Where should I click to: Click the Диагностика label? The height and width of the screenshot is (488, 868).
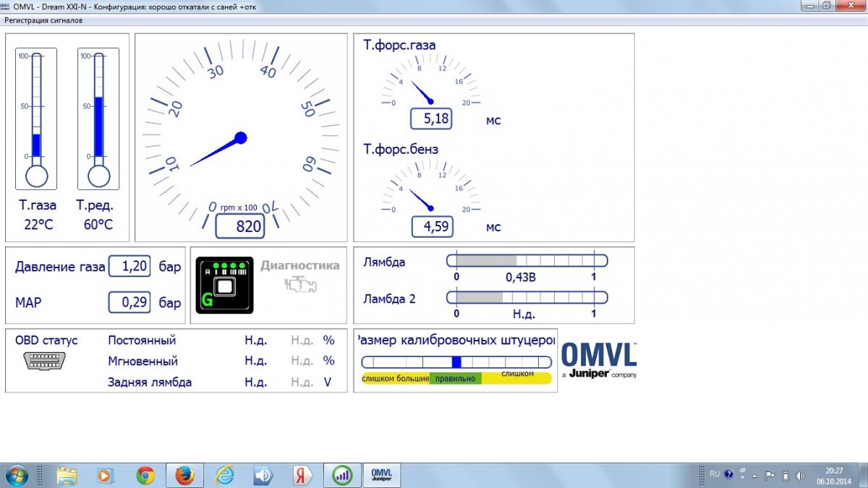coord(299,265)
